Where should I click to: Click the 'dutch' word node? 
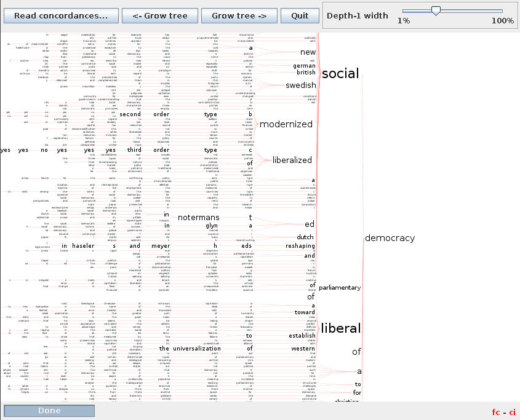click(305, 237)
